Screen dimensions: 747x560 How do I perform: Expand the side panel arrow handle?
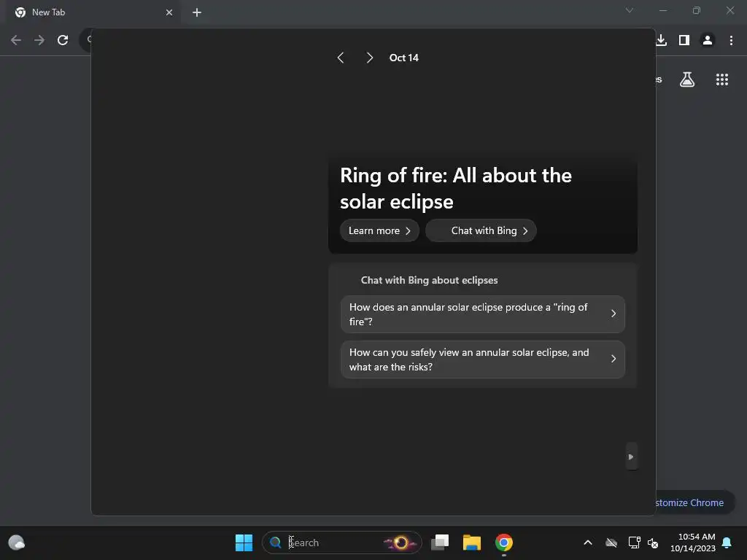click(x=631, y=456)
